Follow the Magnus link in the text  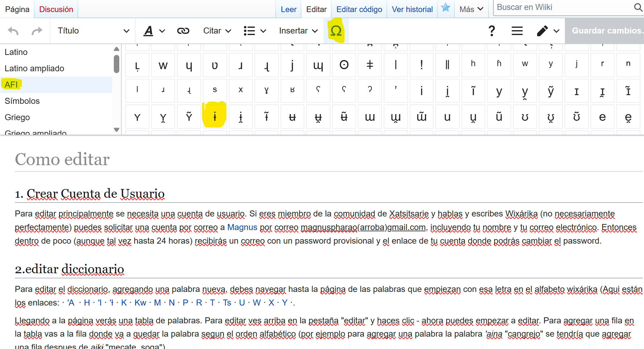point(242,227)
